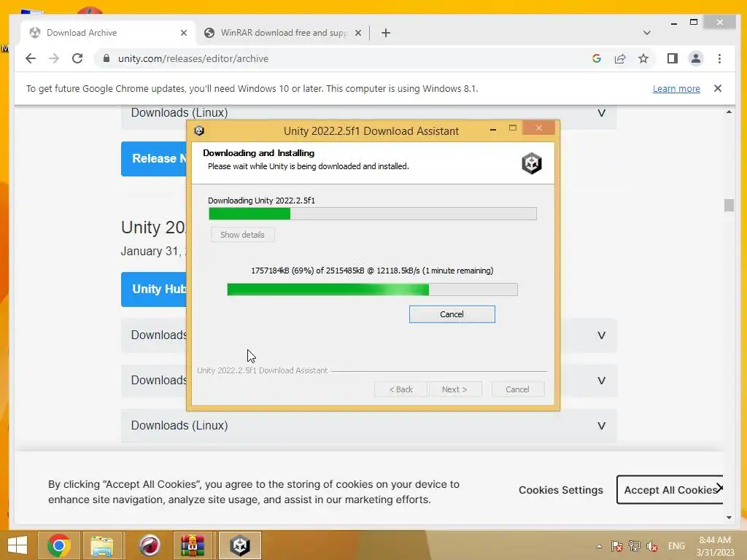
Task: Switch to the WinRAR download tab
Action: coord(283,33)
